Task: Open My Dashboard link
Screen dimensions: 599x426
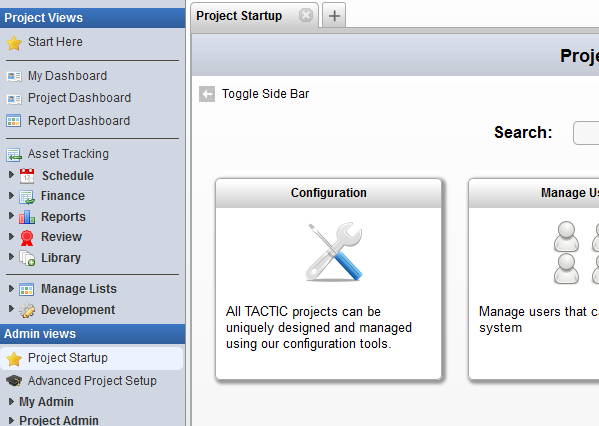Action: (67, 76)
